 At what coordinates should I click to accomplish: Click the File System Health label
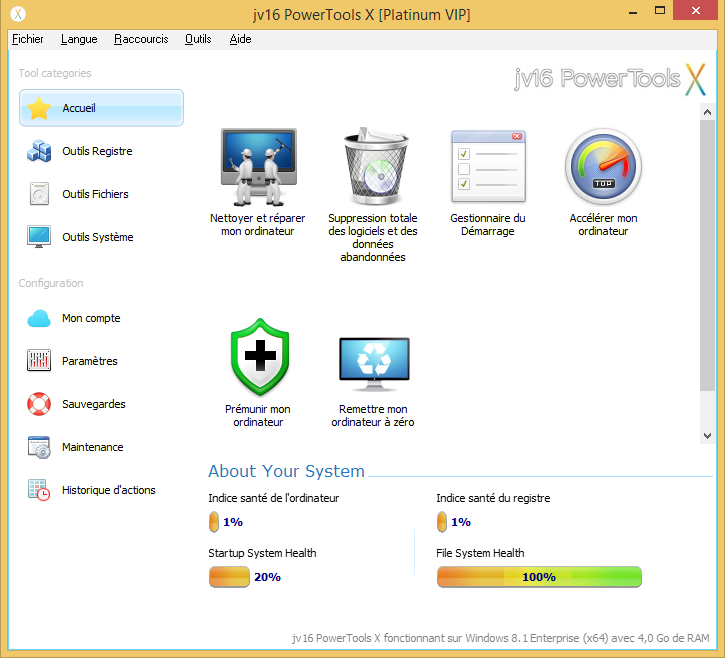coord(480,553)
